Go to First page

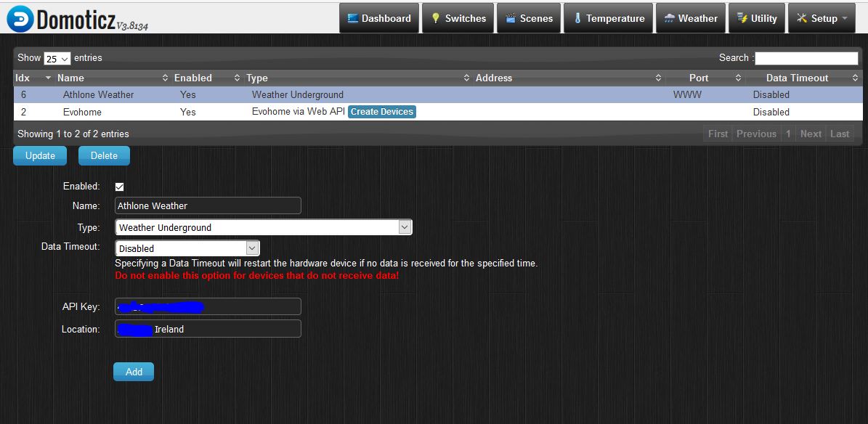pyautogui.click(x=718, y=134)
